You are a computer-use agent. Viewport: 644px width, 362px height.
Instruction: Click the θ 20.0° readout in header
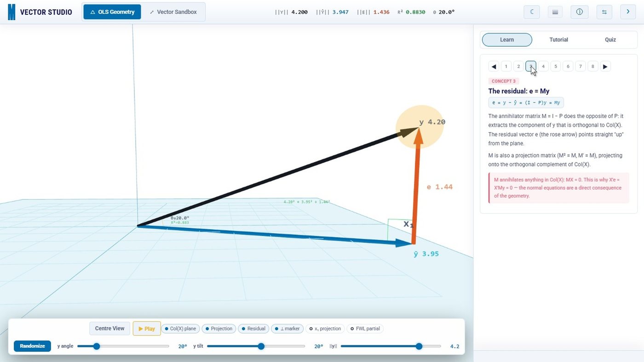444,12
